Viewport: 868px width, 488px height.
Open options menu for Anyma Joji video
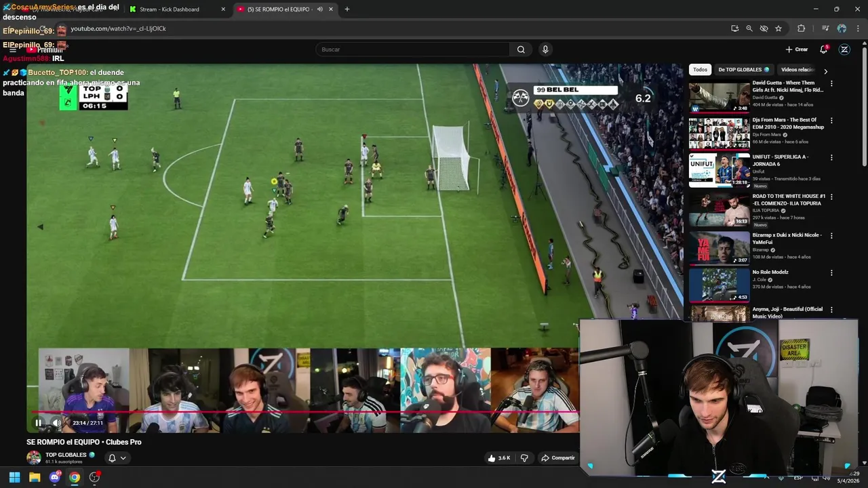pyautogui.click(x=831, y=310)
